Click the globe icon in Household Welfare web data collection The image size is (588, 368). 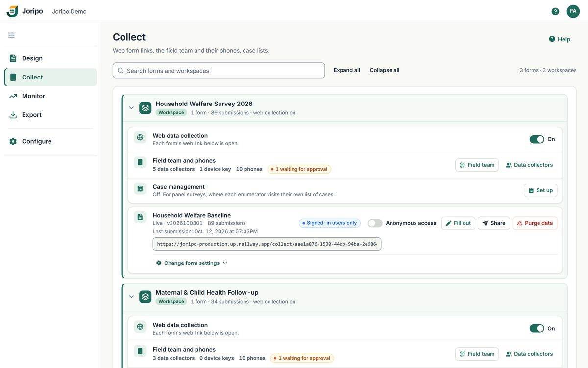[x=140, y=137]
